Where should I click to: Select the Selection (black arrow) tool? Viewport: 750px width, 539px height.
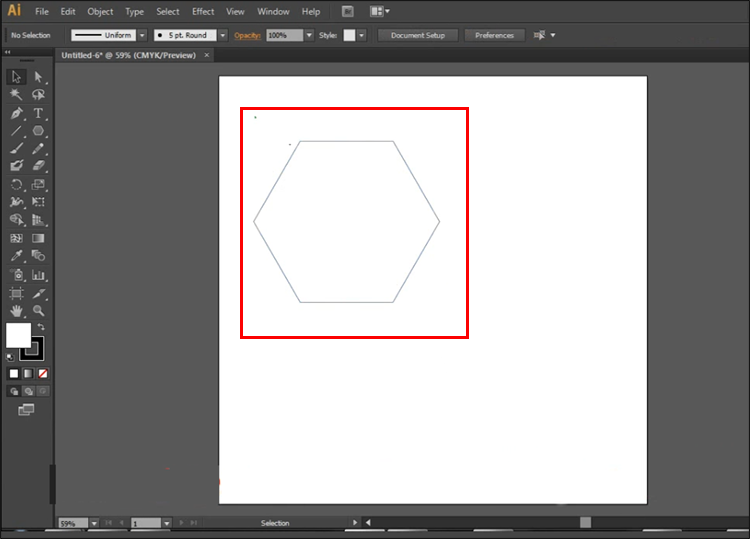pos(17,77)
